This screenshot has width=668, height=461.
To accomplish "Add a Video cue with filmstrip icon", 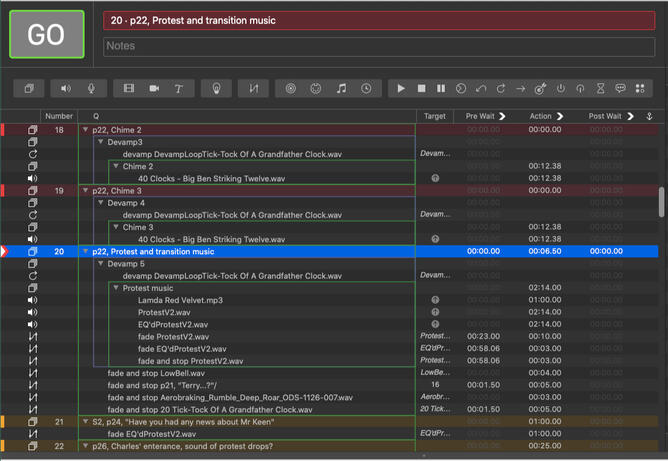I will pyautogui.click(x=129, y=88).
